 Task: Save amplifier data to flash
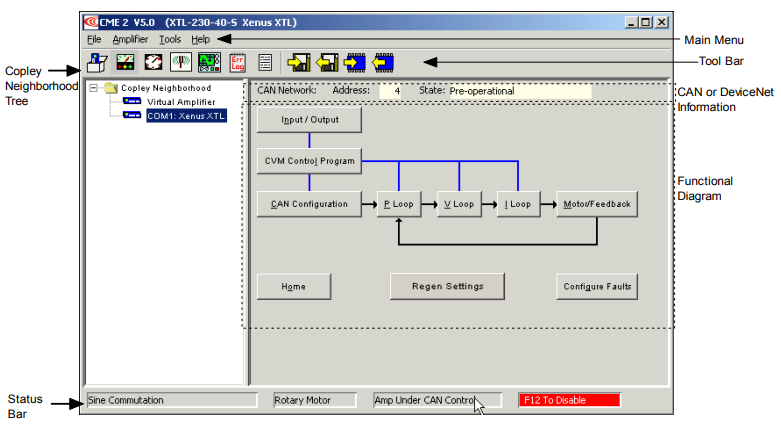(355, 62)
